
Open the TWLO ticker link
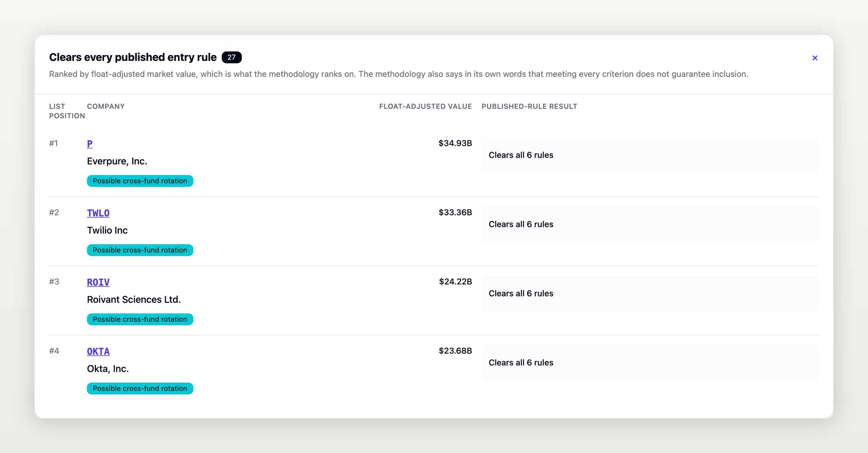(98, 213)
